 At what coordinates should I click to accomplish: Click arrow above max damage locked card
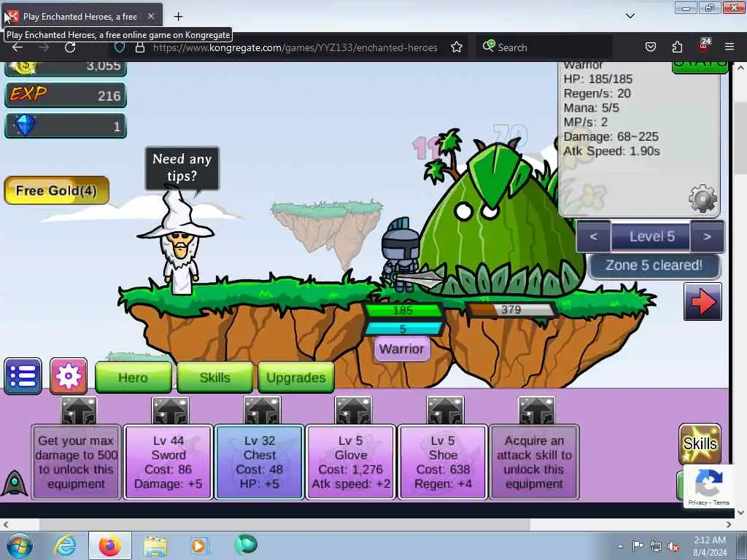pyautogui.click(x=79, y=411)
